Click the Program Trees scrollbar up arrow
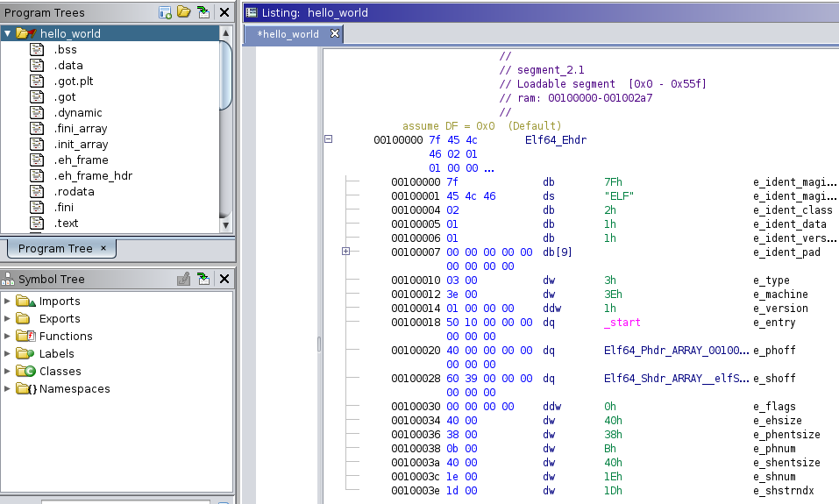Viewport: 839px width, 504px height. 226,32
